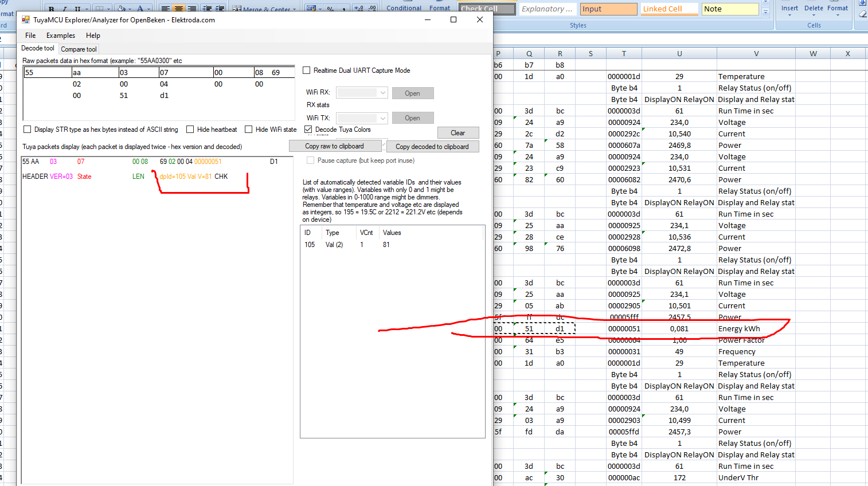
Task: Align text left in Excel ribbon
Action: click(165, 9)
